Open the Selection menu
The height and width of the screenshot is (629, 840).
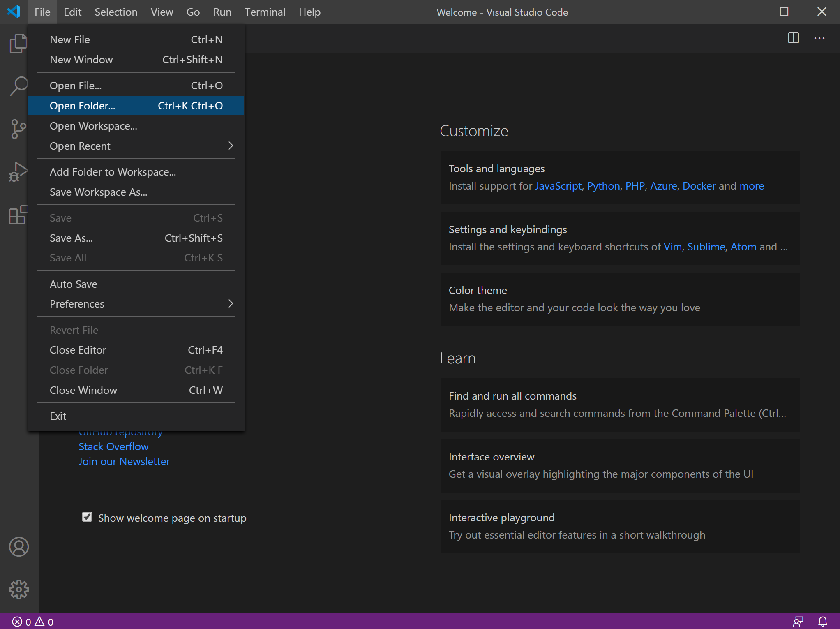(x=116, y=12)
